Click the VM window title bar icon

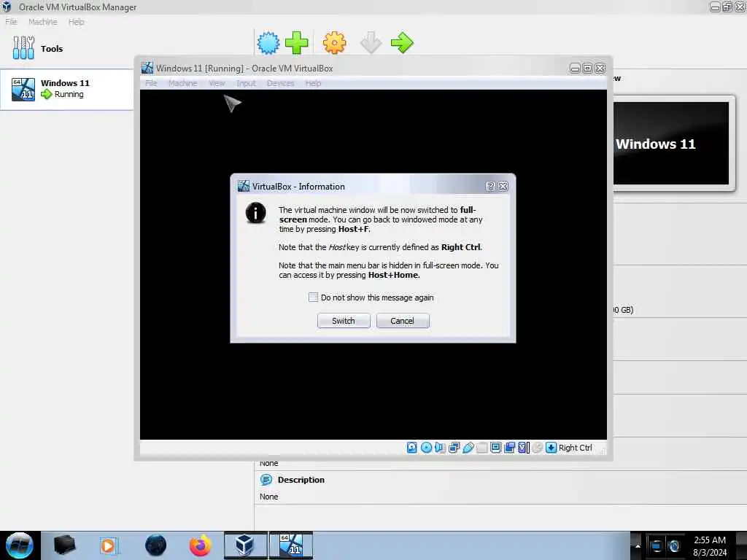coord(147,68)
